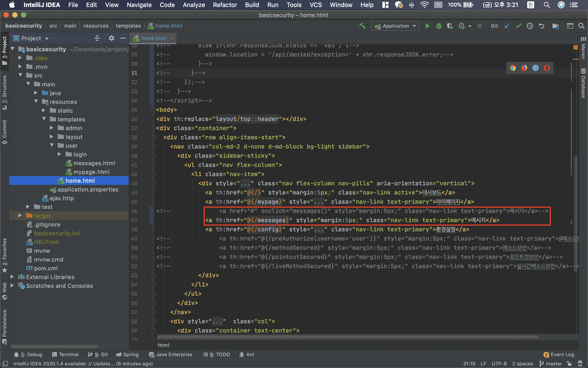588x368 pixels.
Task: Collapse the resources folder
Action: pyautogui.click(x=36, y=101)
